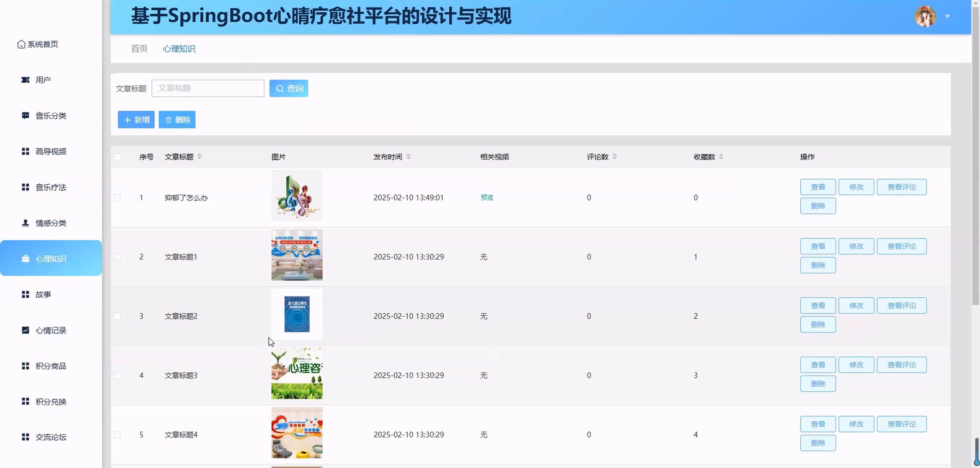This screenshot has width=980, height=468.
Task: Click 查看评论 for 文章标题1
Action: 901,246
